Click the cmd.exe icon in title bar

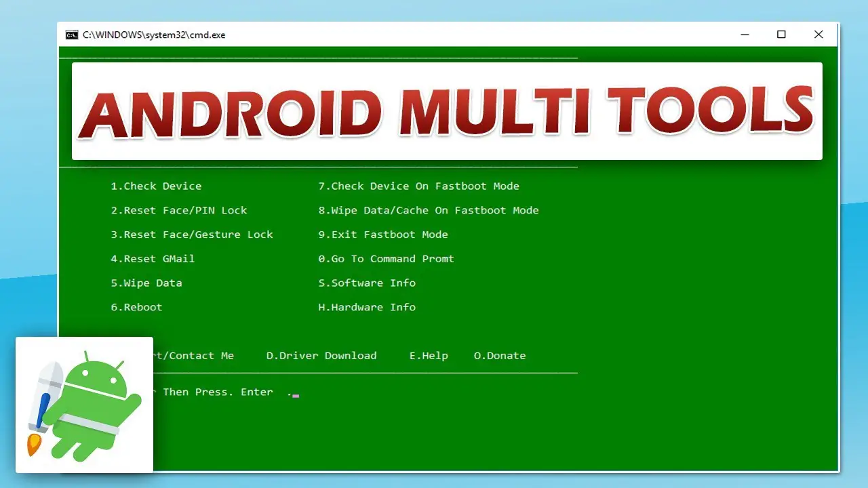coord(71,35)
